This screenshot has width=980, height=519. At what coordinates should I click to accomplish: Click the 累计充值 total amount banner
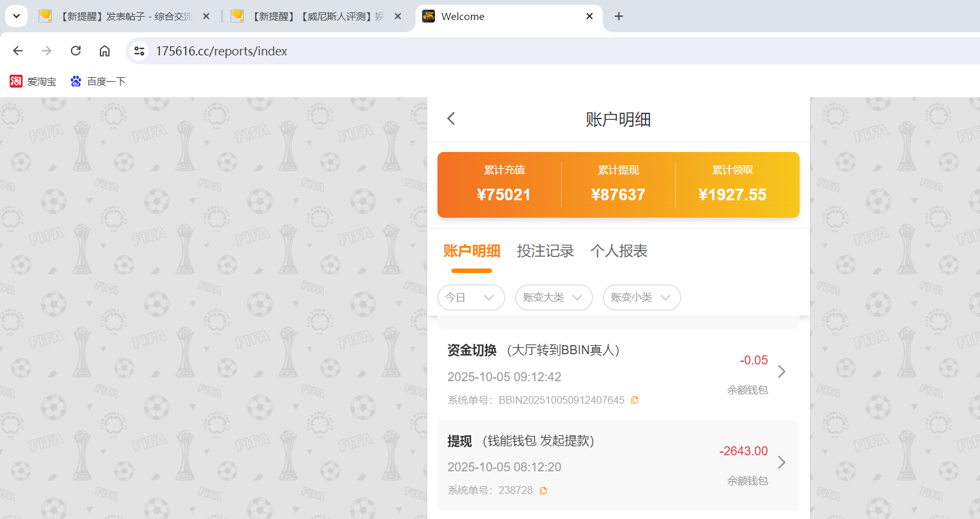(504, 184)
